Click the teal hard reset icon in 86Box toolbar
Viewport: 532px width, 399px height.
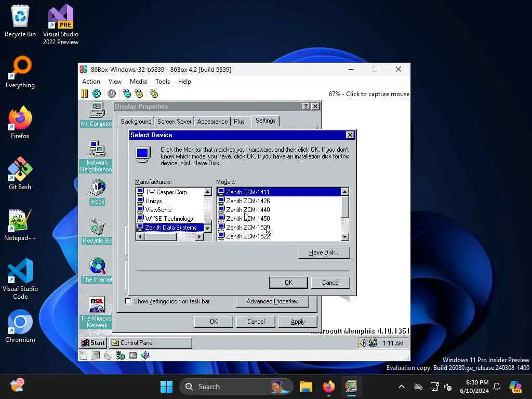(x=97, y=94)
